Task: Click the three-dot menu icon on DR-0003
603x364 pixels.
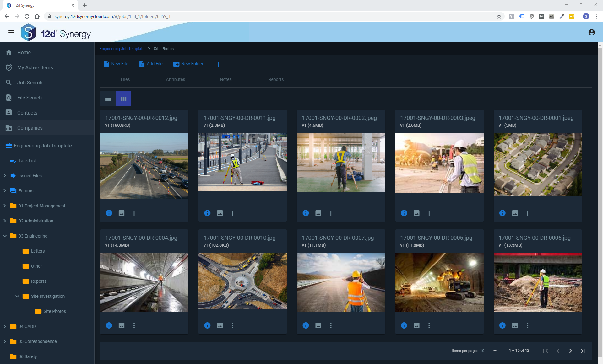Action: 429,212
